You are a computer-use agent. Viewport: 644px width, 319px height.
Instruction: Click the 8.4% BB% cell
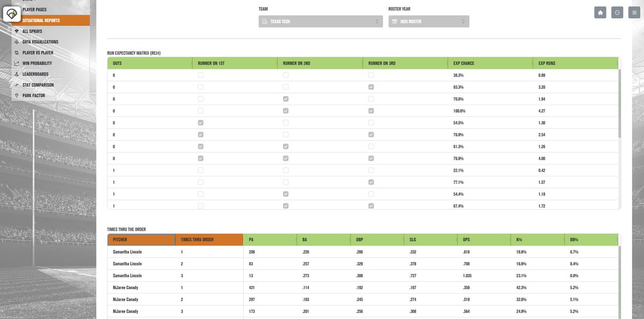575,264
